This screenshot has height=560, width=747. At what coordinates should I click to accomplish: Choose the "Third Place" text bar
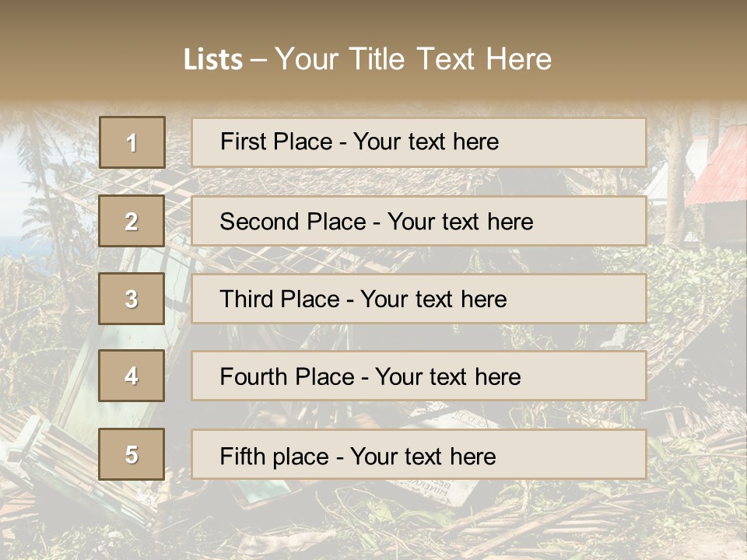click(x=419, y=299)
